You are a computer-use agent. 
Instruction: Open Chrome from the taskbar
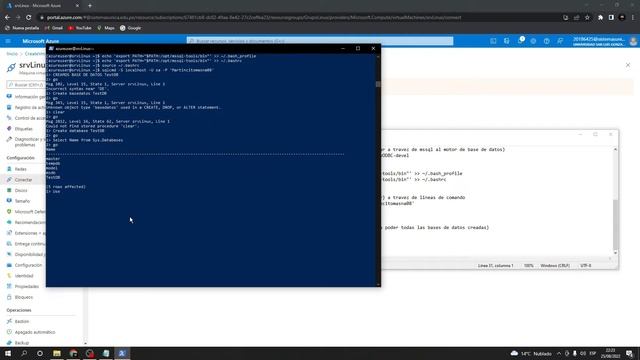tap(73, 353)
